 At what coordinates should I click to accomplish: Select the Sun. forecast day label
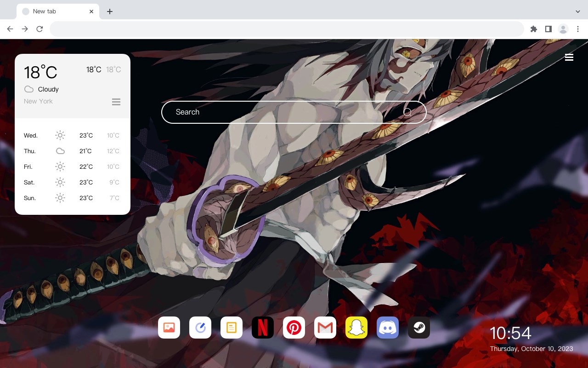tap(30, 198)
